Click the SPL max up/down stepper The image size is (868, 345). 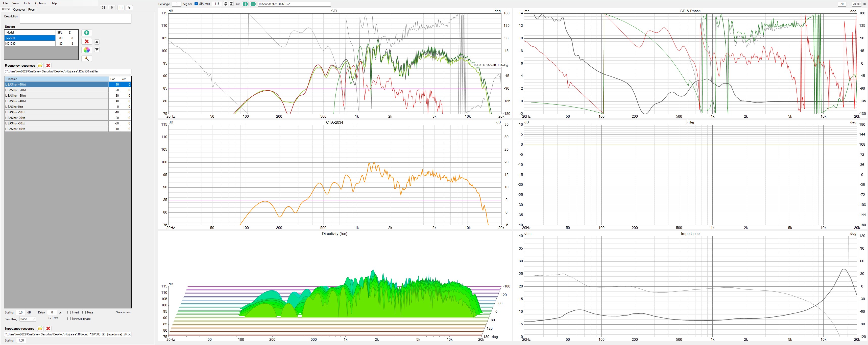tap(226, 4)
